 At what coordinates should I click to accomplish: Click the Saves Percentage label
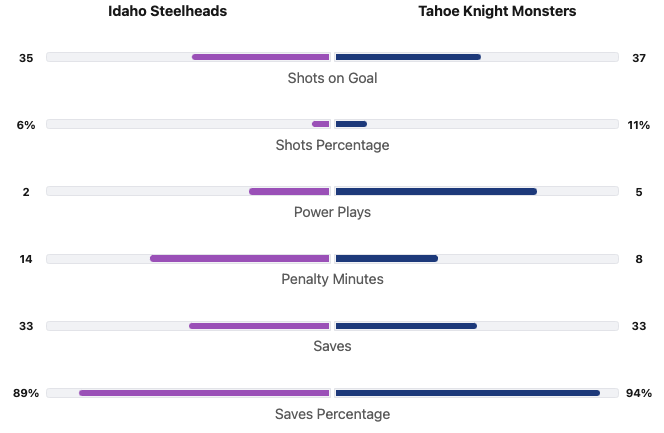point(332,413)
